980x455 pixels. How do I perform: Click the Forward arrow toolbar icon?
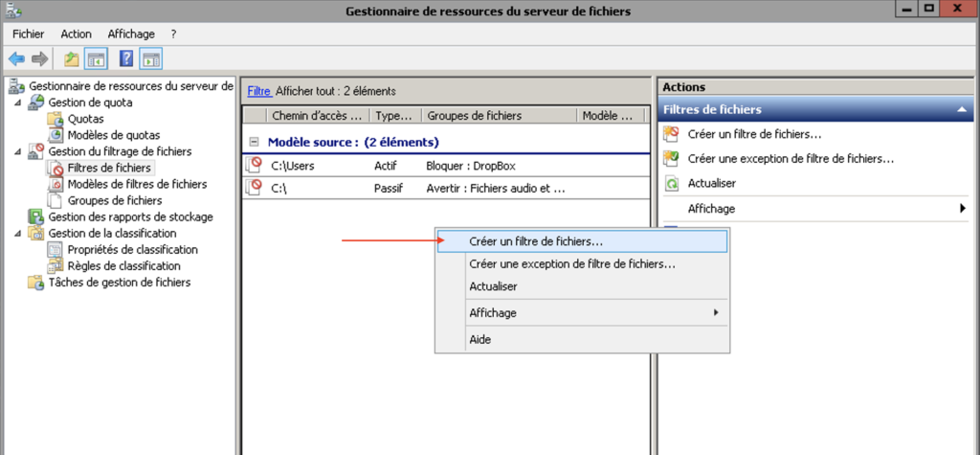click(x=40, y=59)
